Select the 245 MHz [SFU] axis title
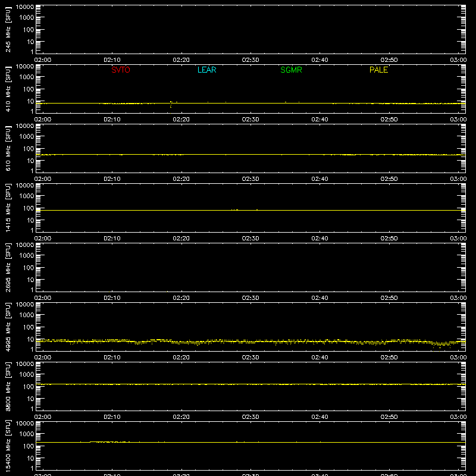The width and height of the screenshot is (476, 476). 8,29
